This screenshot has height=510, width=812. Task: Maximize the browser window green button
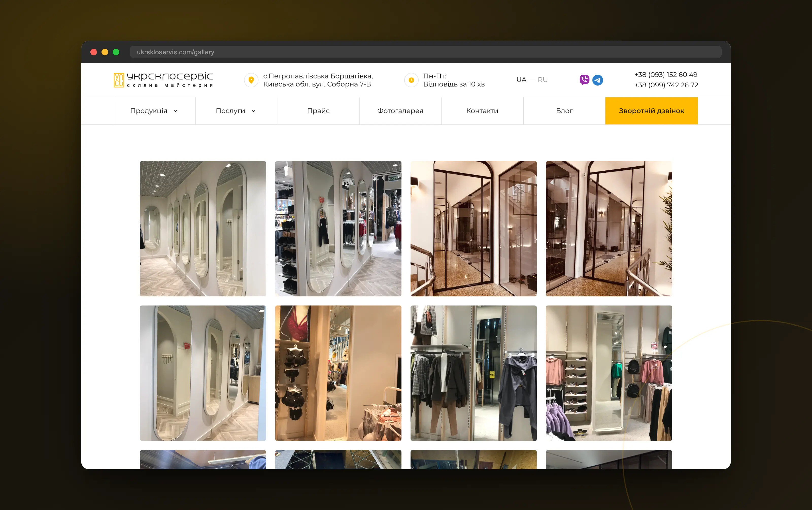pos(116,52)
